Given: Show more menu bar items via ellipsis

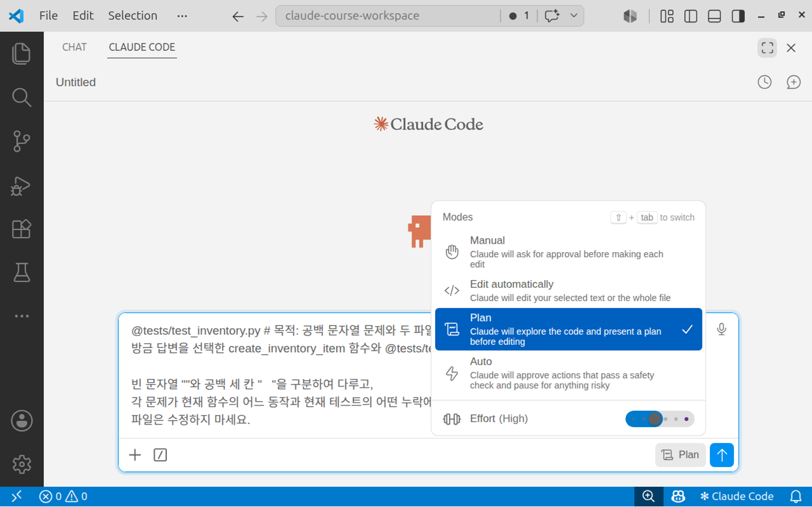Looking at the screenshot, I should (182, 16).
